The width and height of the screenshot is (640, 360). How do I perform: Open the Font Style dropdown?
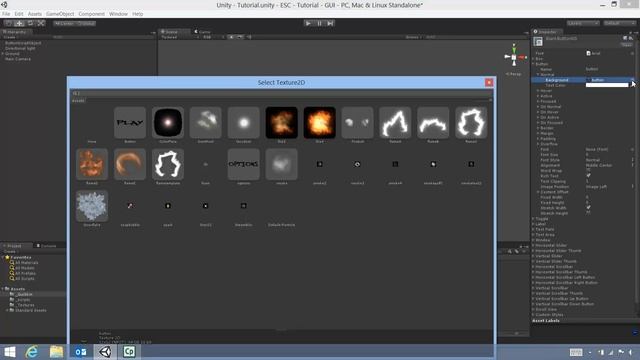(610, 160)
